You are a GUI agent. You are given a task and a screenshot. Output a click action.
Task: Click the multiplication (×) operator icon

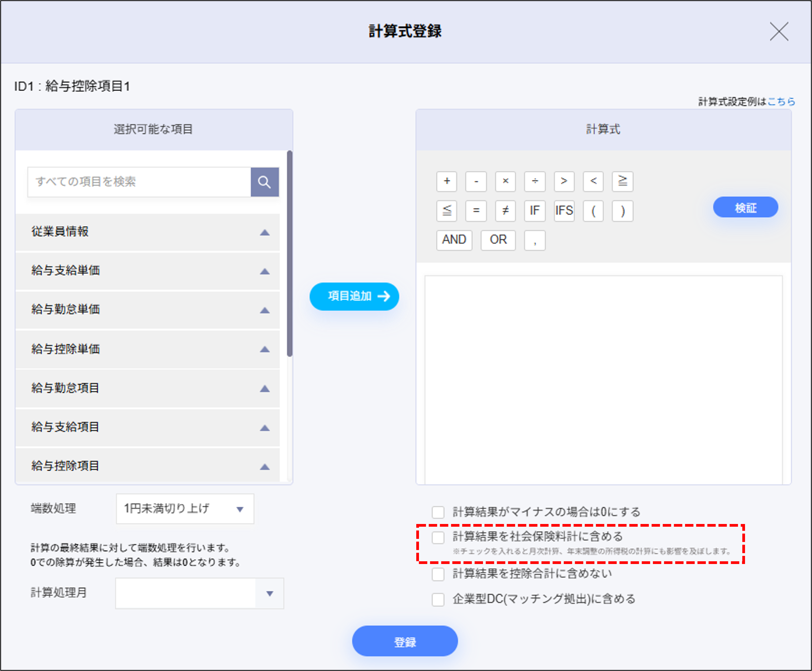tap(505, 182)
